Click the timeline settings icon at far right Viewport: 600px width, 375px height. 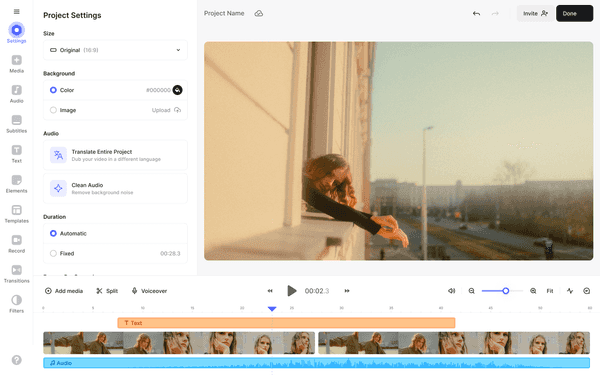point(587,291)
